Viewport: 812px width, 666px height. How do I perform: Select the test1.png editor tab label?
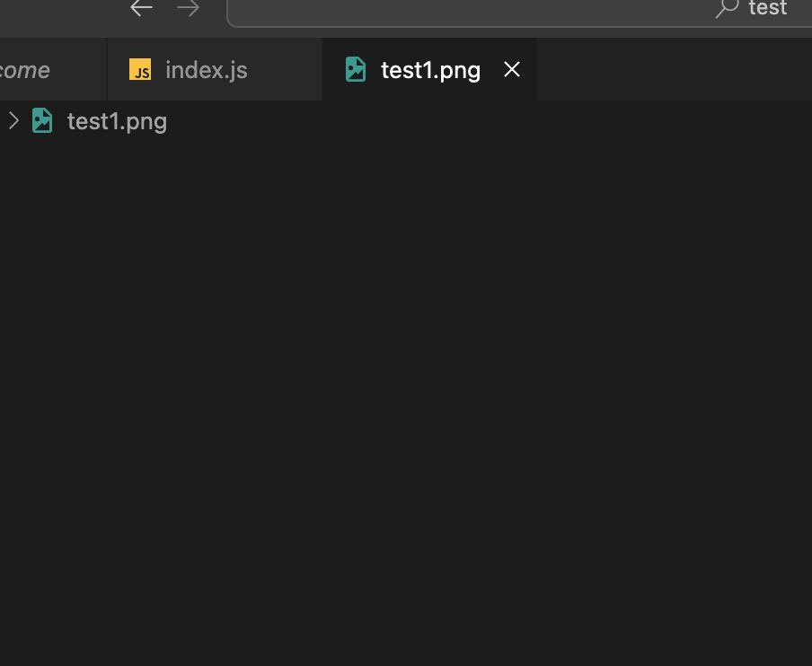pos(430,70)
